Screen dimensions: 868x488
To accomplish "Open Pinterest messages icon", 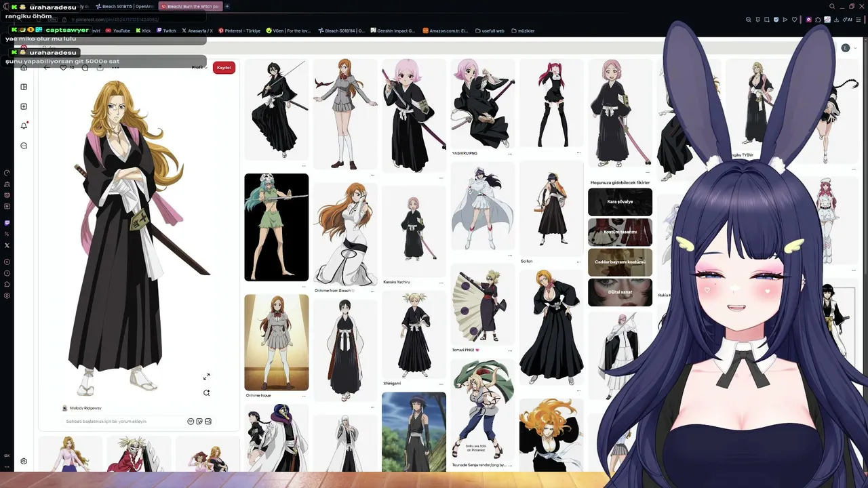I will [x=24, y=146].
